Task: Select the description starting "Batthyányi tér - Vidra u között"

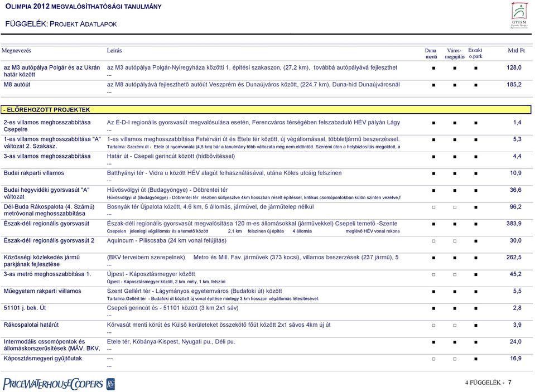Action: (224, 173)
